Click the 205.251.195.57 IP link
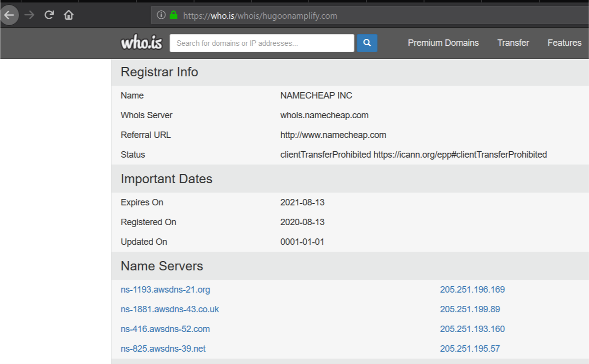Image resolution: width=589 pixels, height=364 pixels. pyautogui.click(x=470, y=348)
